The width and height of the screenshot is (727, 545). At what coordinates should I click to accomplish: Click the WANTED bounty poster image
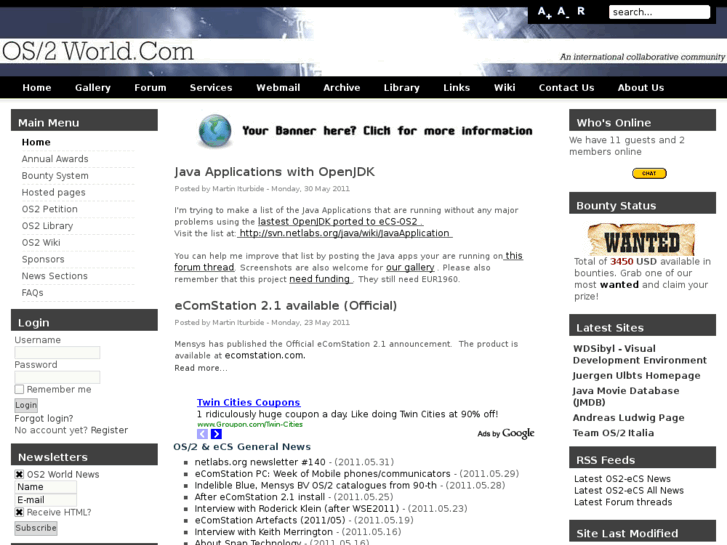coord(642,239)
